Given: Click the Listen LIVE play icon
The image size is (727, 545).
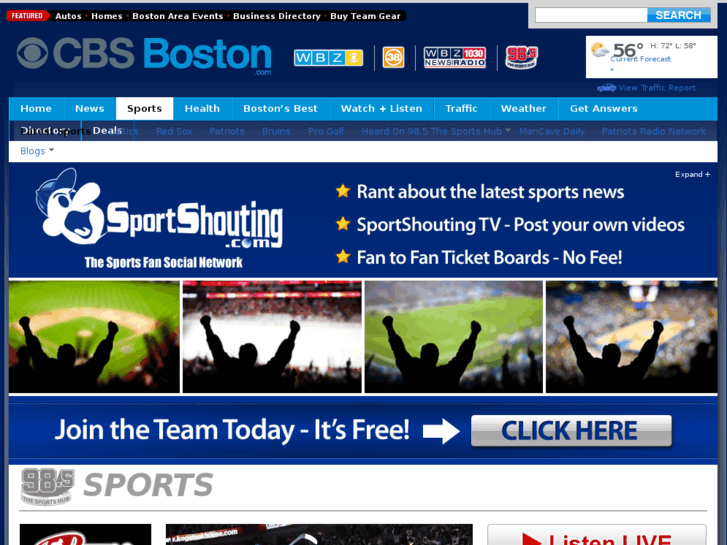Looking at the screenshot, I should tap(532, 540).
